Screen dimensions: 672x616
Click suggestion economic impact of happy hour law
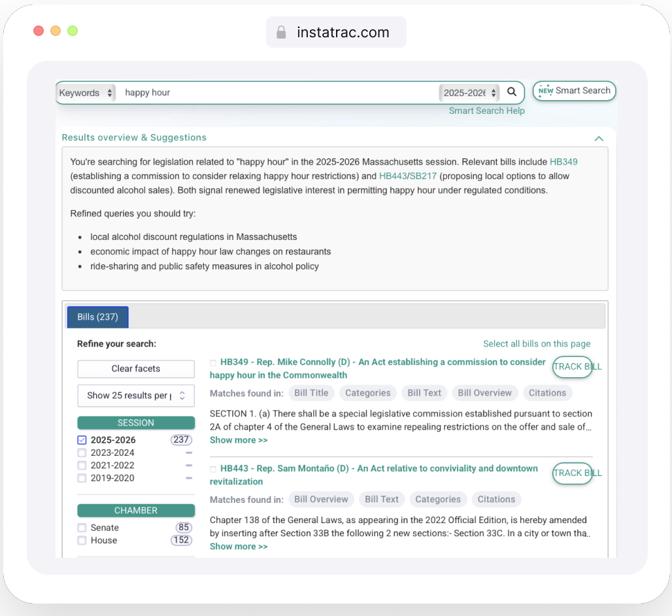[210, 251]
